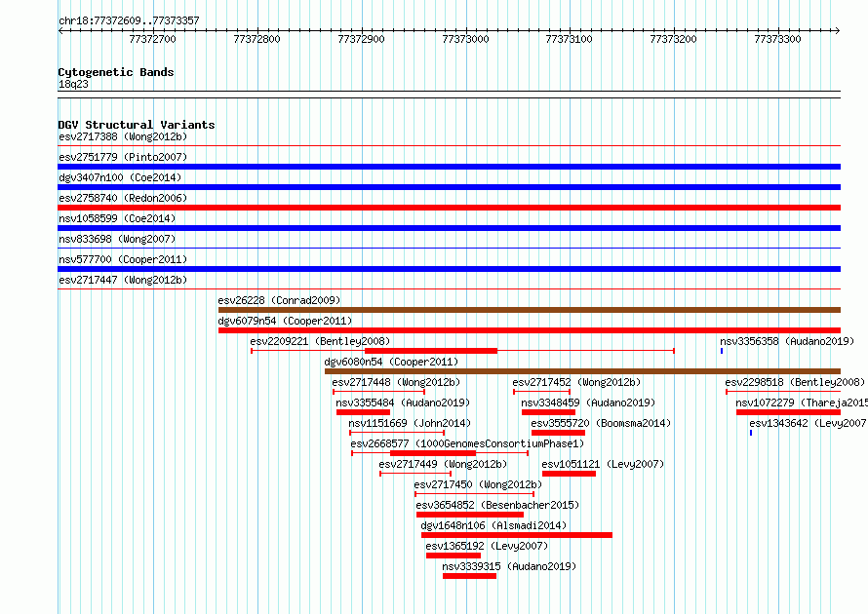Open the esv2751779 (Pinto2007) variant label
The height and width of the screenshot is (614, 868).
coord(123,157)
